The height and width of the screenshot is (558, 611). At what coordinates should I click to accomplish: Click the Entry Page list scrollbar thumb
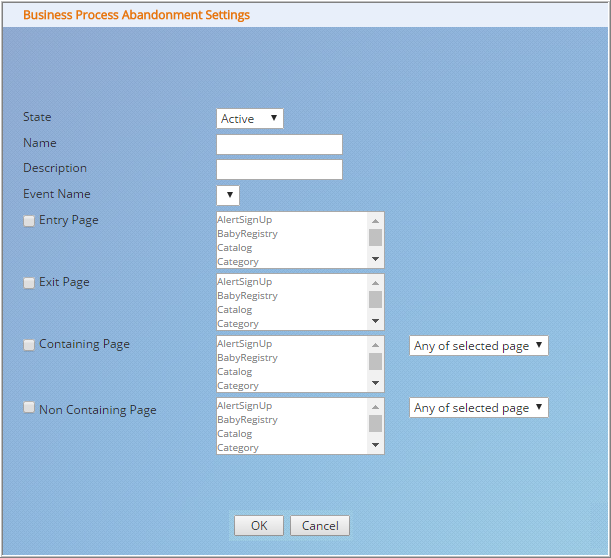point(375,237)
